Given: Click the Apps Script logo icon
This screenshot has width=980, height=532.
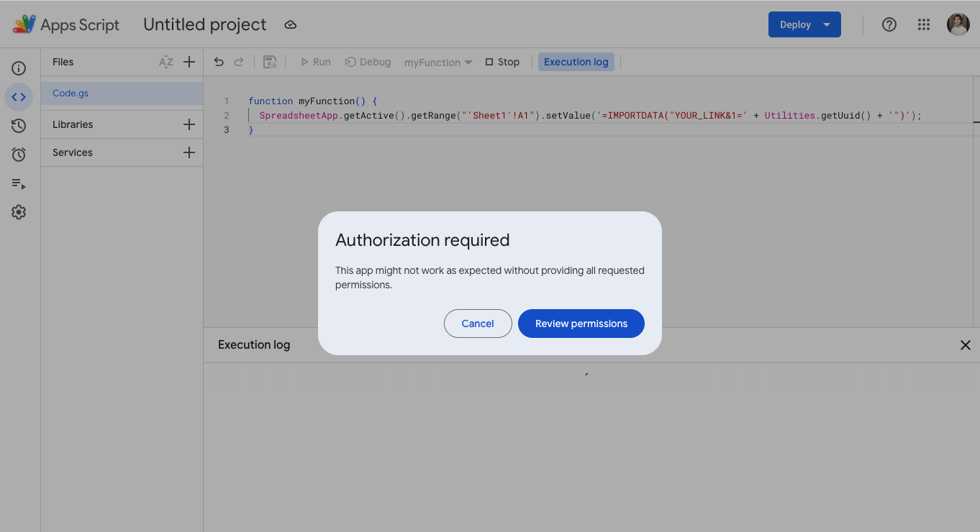Looking at the screenshot, I should [x=24, y=24].
